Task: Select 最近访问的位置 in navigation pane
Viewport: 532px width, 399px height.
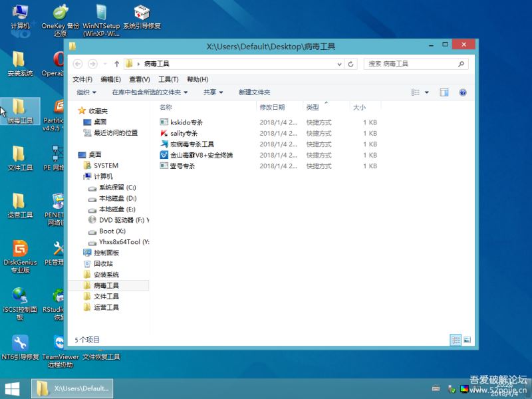Action: coord(110,132)
